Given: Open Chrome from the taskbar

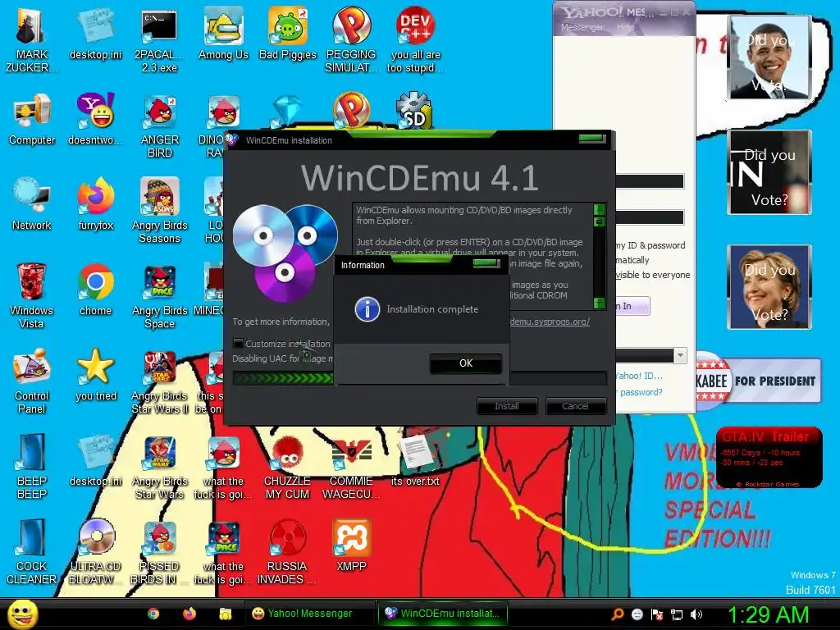Looking at the screenshot, I should pos(153,614).
